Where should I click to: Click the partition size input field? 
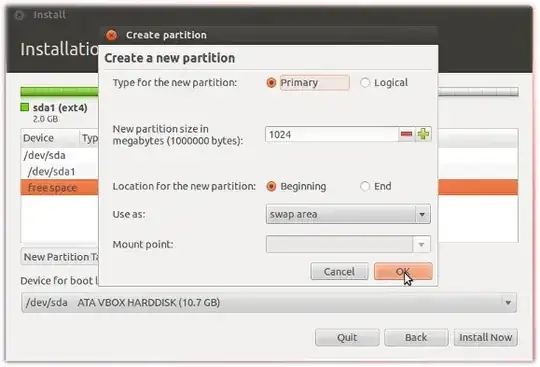pyautogui.click(x=332, y=134)
